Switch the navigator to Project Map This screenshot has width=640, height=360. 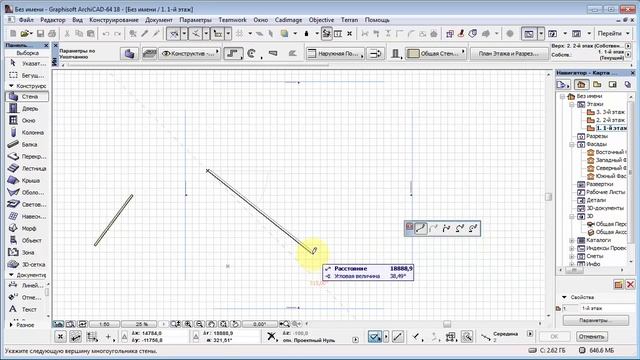tap(581, 84)
